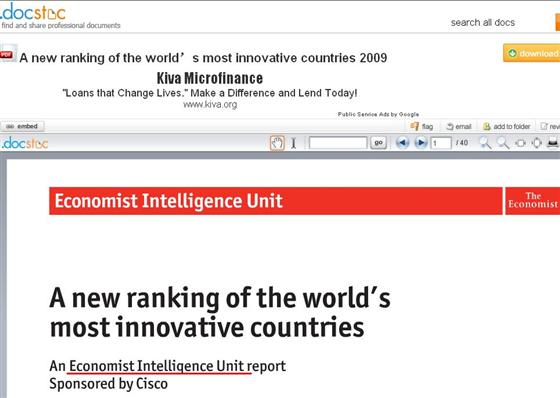Screen dimensions: 560x398
Task: Open docstoc logo in viewer toolbar
Action: 25,143
